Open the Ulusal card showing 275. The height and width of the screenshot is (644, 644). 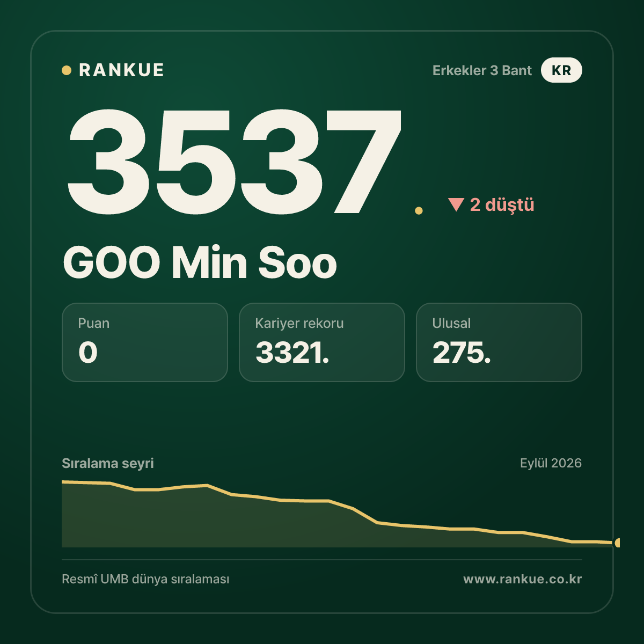(x=499, y=342)
